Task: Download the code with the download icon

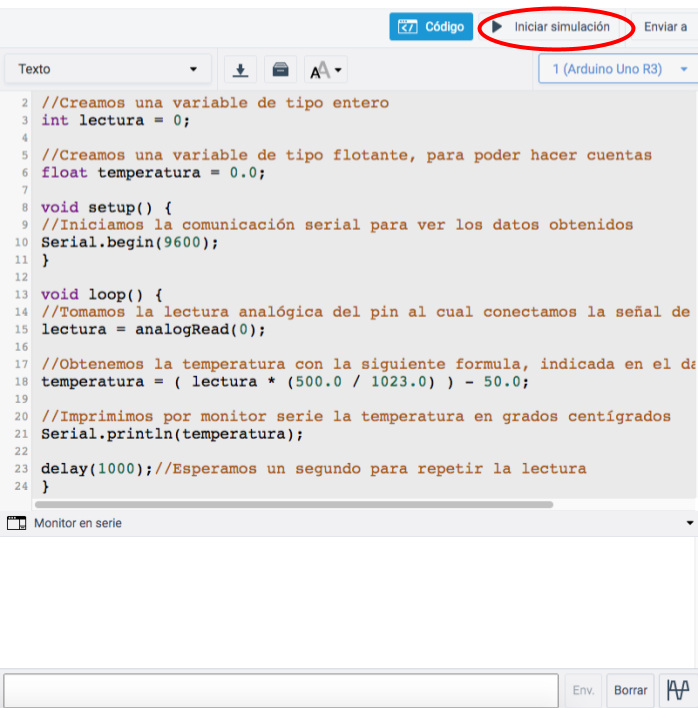Action: (x=240, y=70)
